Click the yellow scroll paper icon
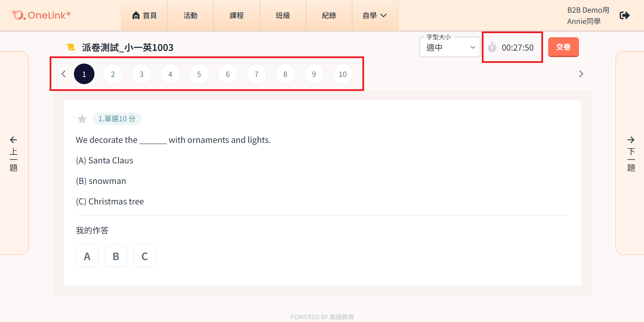 pos(71,47)
